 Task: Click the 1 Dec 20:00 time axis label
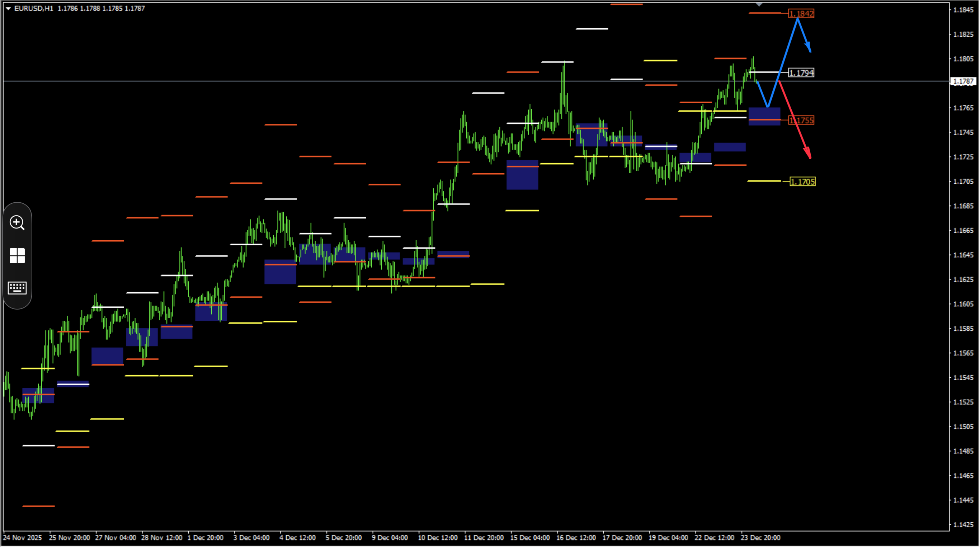coord(206,538)
